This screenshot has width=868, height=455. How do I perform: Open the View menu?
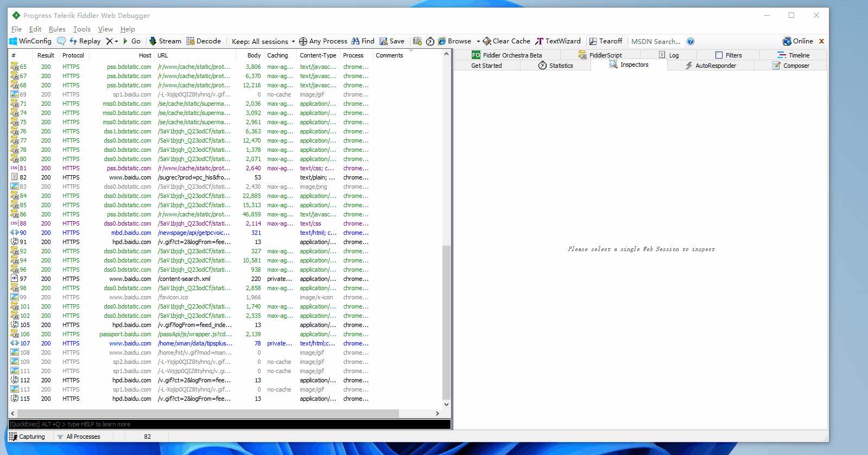pyautogui.click(x=105, y=29)
